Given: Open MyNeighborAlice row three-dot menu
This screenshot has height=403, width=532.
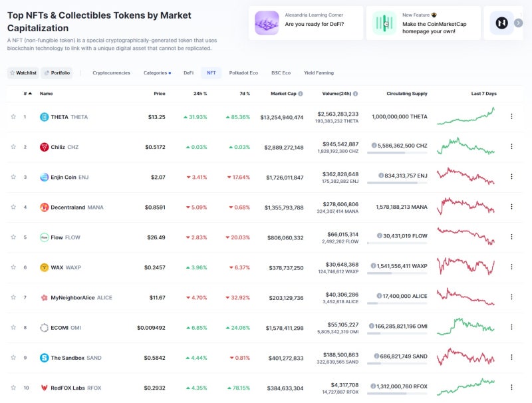Looking at the screenshot, I should [511, 297].
